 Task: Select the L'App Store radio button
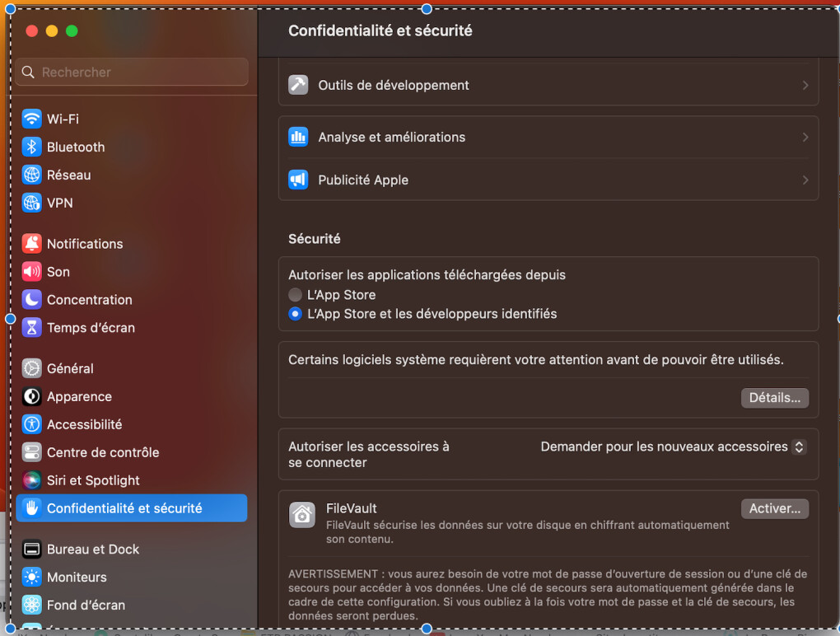tap(295, 295)
